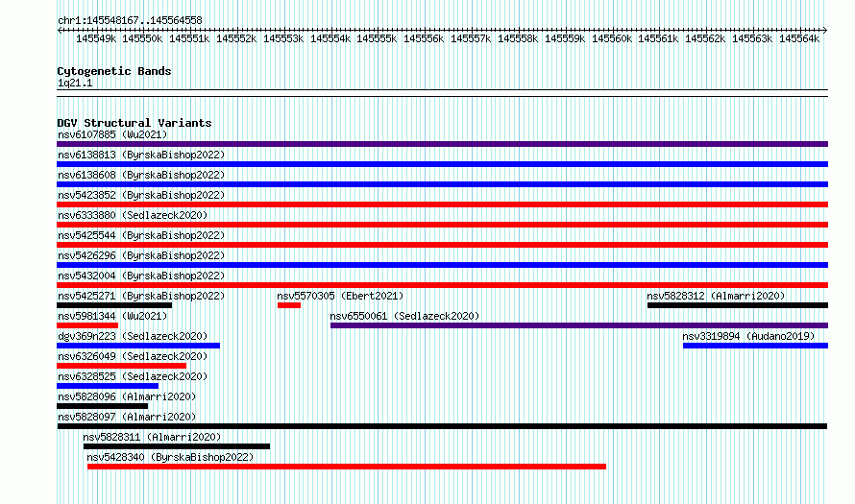
Task: Click the right arrow end of the ruler
Action: pyautogui.click(x=825, y=31)
